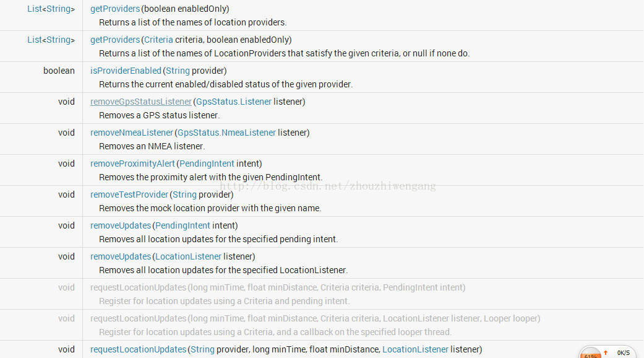Click the upload speed arrow indicator
This screenshot has height=358, width=644.
[606, 352]
